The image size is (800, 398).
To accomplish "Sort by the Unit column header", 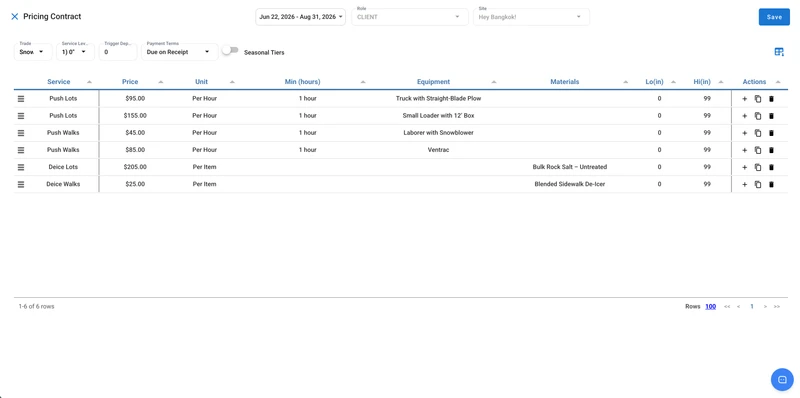I will (202, 82).
